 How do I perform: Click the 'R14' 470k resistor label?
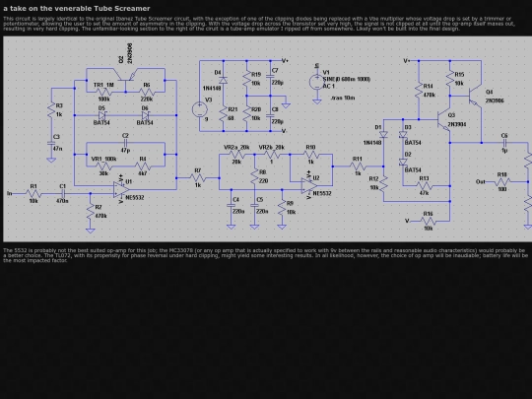(x=429, y=86)
